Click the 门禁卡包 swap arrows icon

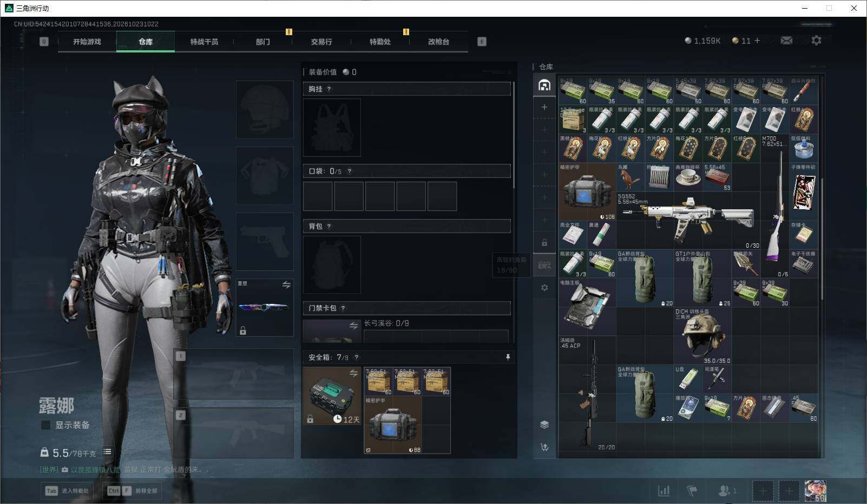[353, 326]
